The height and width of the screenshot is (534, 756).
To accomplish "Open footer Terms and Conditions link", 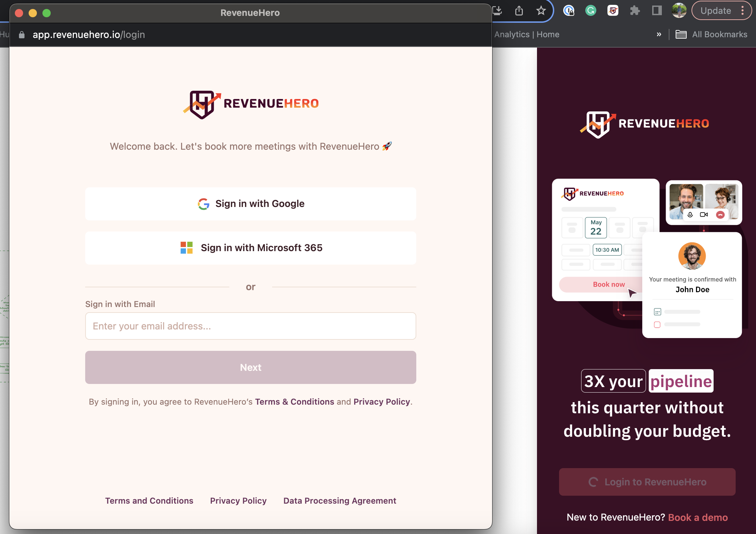I will (149, 501).
